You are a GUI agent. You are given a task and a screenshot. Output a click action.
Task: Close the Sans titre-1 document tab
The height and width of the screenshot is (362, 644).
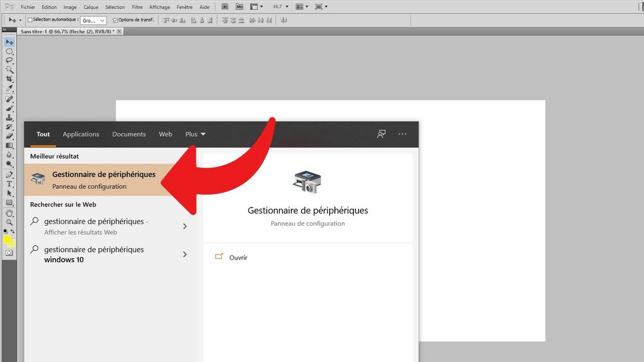pos(119,31)
